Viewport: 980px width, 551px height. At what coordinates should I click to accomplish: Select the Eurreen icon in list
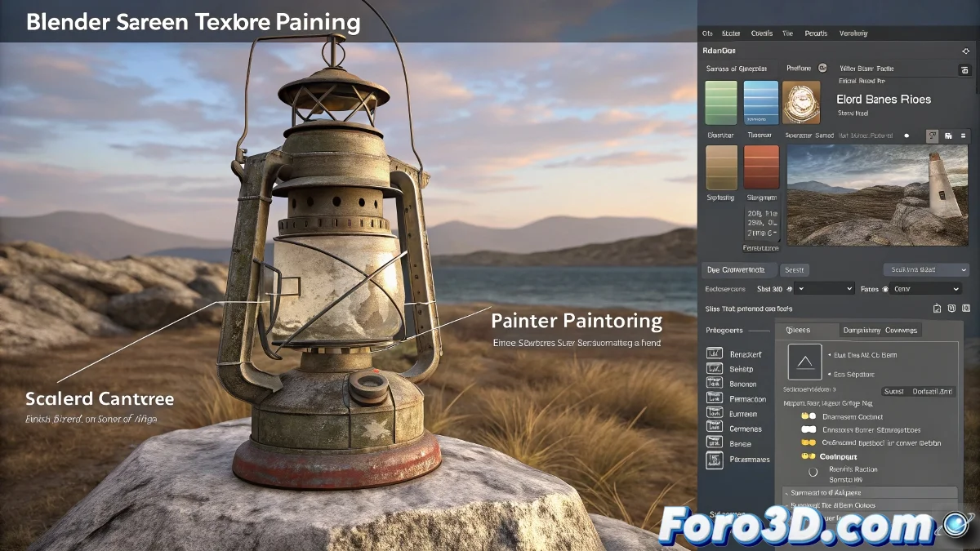(x=715, y=414)
